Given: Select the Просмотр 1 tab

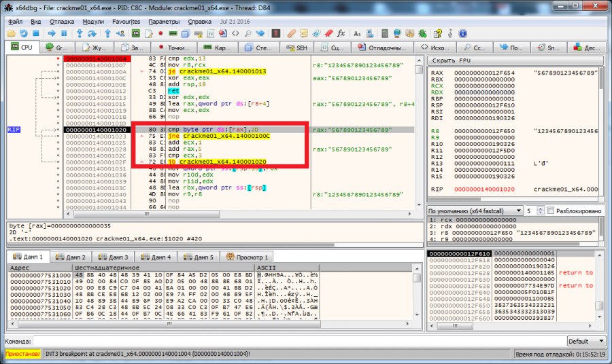Looking at the screenshot, I should 247,257.
